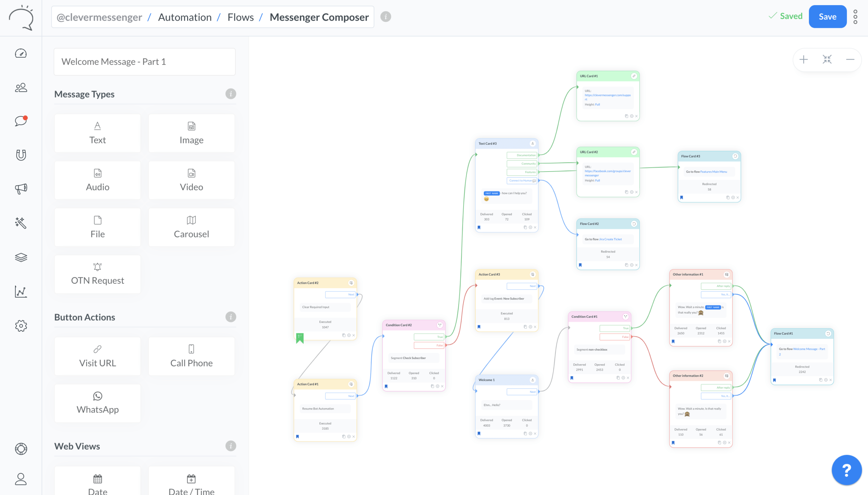Zoom out the canvas with minus icon

(850, 59)
